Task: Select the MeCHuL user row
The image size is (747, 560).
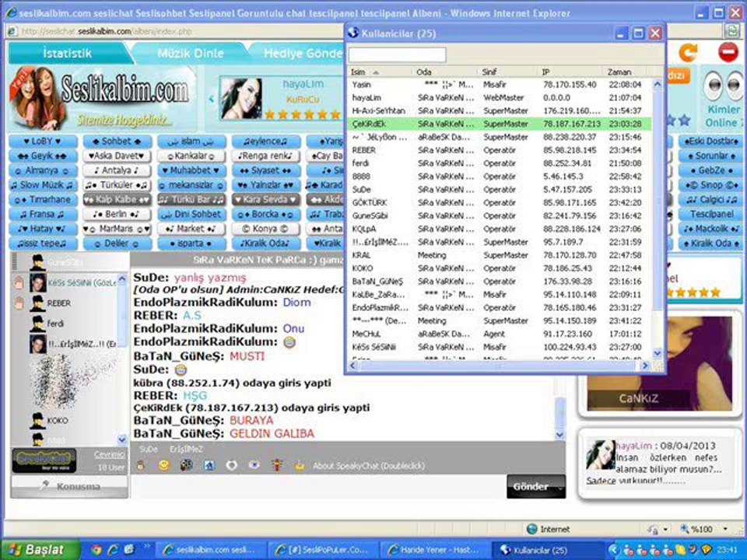Action: [500, 334]
